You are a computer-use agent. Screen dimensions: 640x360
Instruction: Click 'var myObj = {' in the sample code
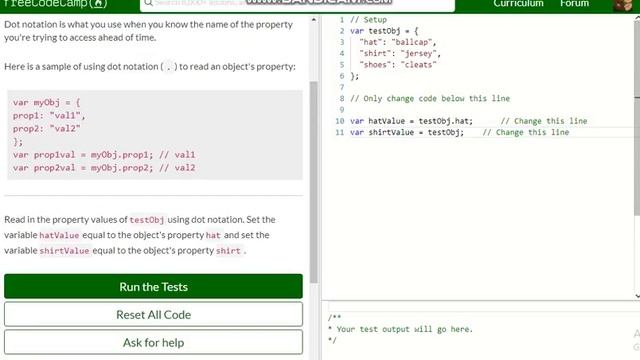tap(47, 102)
